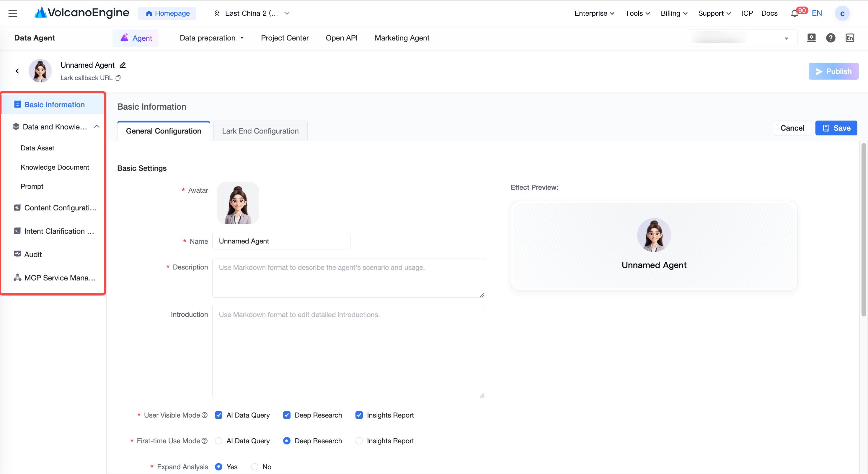Click the info icon beside User Visible Mode

[205, 415]
